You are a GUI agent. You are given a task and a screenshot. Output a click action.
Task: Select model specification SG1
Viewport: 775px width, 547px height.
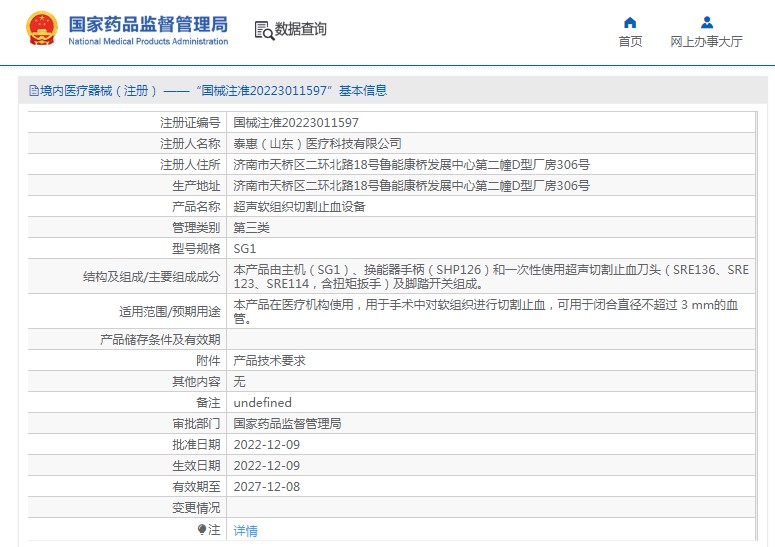pos(245,249)
